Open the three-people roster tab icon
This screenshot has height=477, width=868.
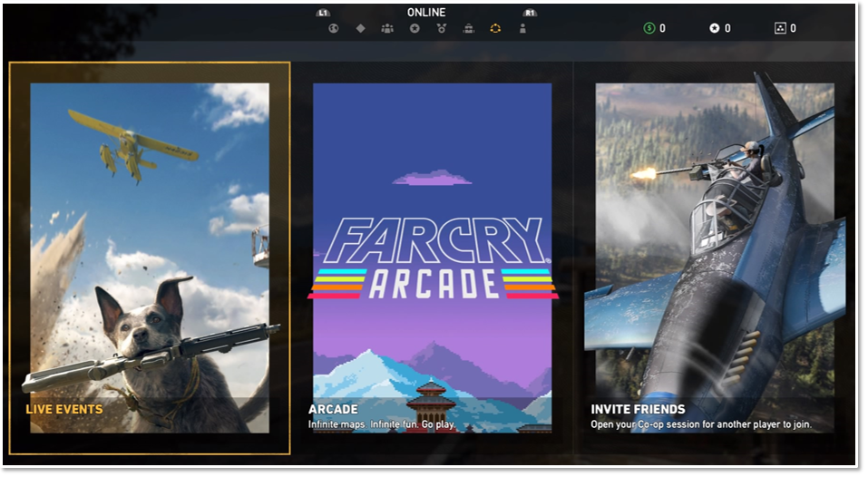387,28
